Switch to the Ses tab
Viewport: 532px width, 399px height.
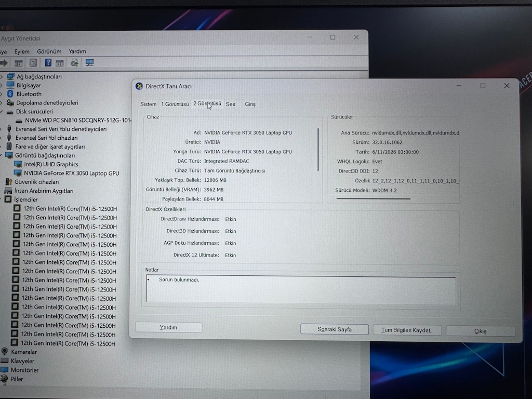click(230, 104)
